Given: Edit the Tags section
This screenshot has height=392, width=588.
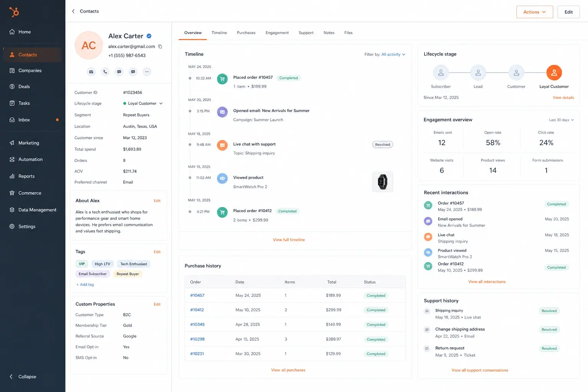Looking at the screenshot, I should click(x=157, y=252).
